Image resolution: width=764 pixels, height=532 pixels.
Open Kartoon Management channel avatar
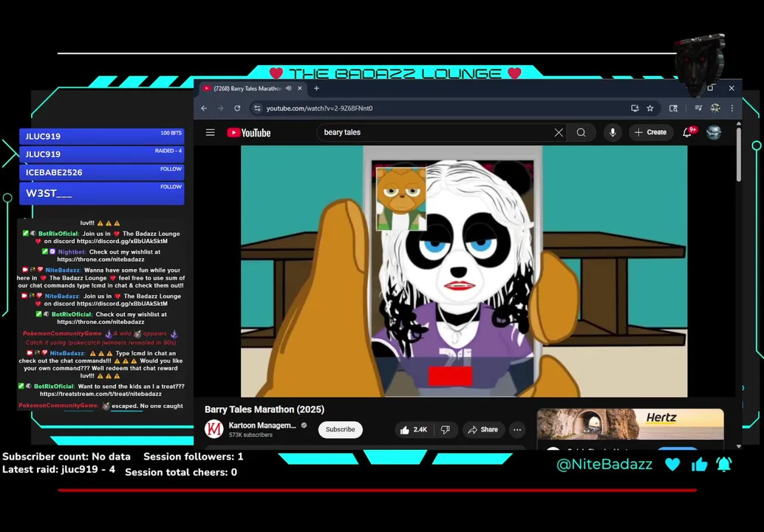[214, 429]
